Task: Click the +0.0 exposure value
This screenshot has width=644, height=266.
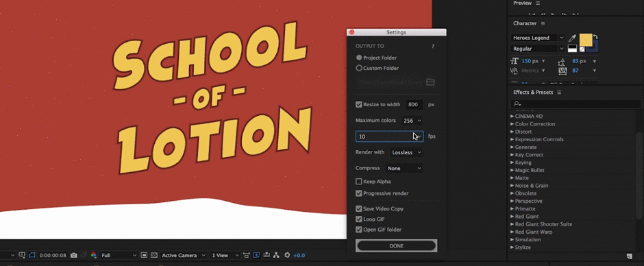Action: pos(299,255)
